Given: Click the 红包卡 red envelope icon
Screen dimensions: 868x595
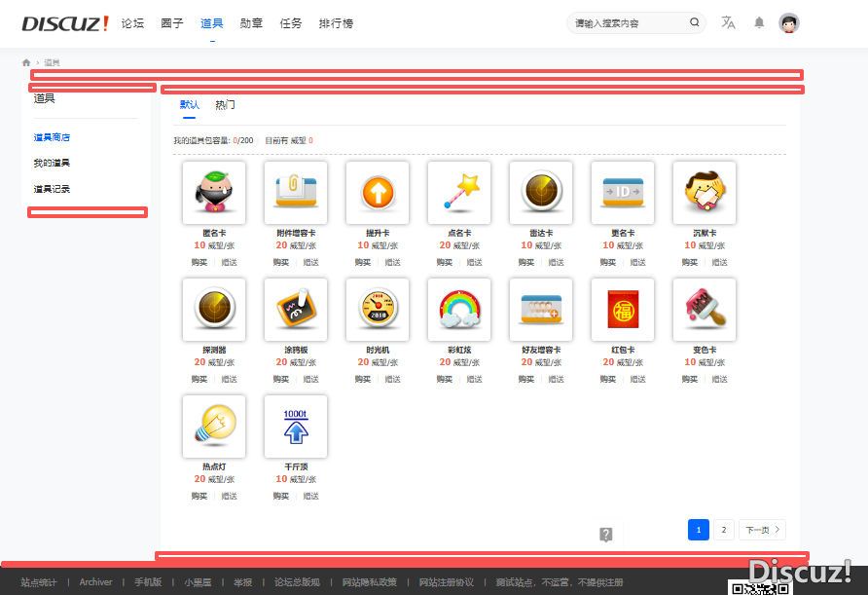Looking at the screenshot, I should (623, 309).
